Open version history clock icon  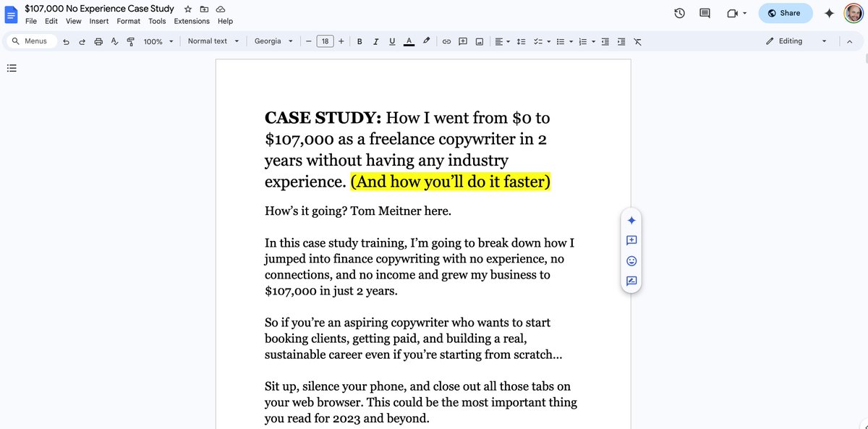click(679, 13)
